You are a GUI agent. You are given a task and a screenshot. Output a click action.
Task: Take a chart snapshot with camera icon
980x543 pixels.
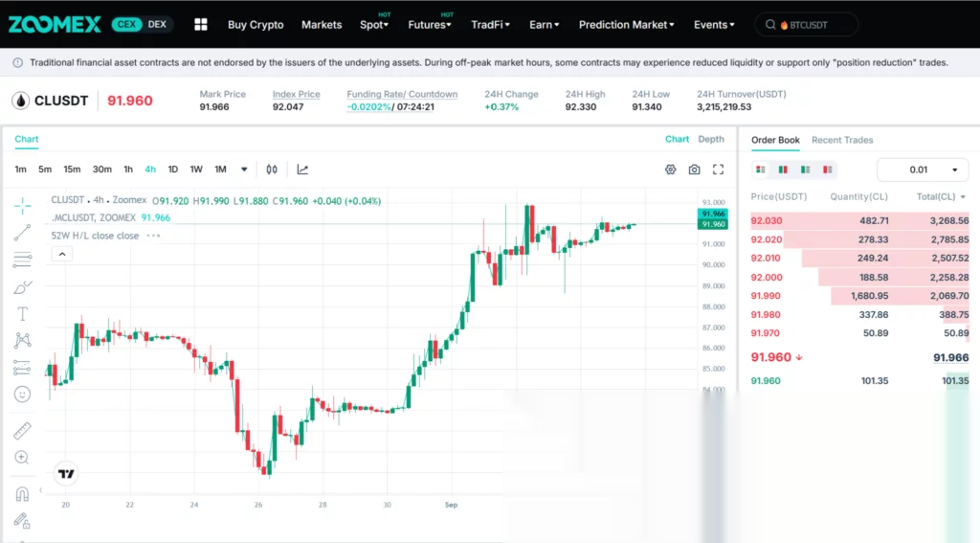(695, 170)
